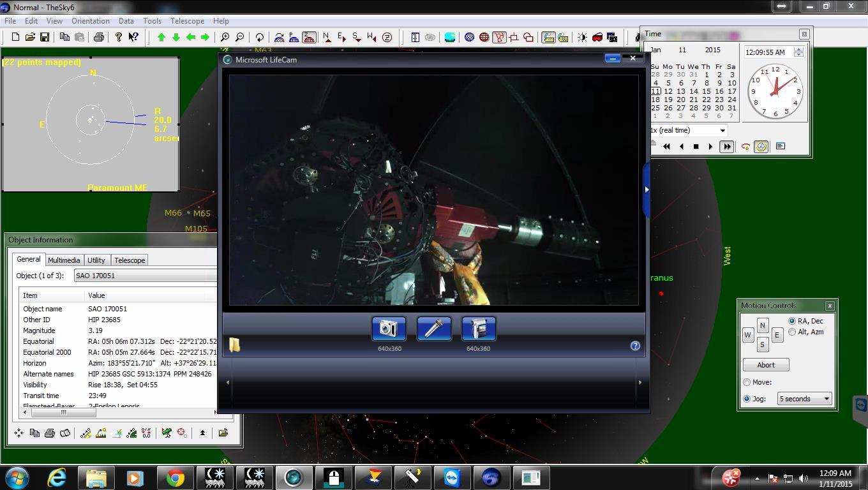Switch to the Multimedia tab
The image size is (868, 490).
64,260
